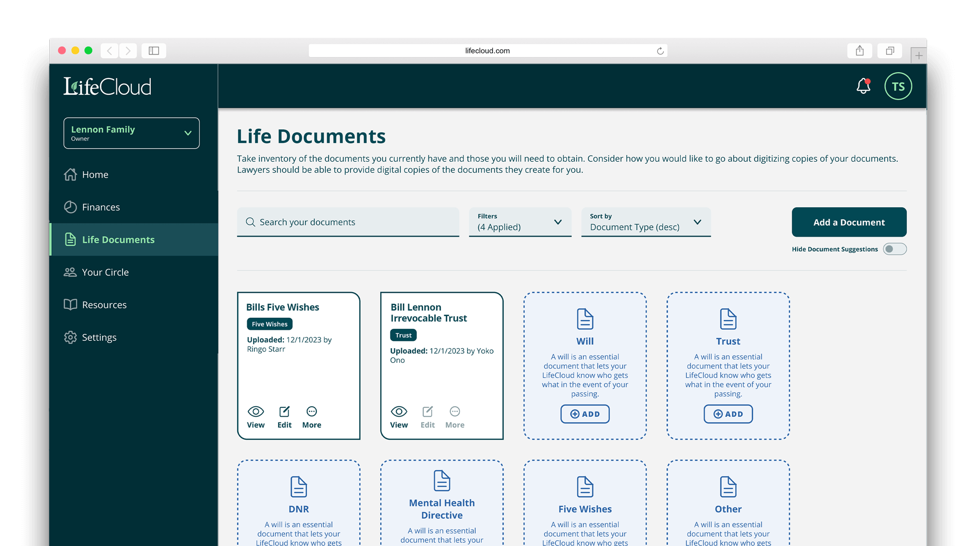Click the Add a Document button
This screenshot has height=546, width=980.
849,222
